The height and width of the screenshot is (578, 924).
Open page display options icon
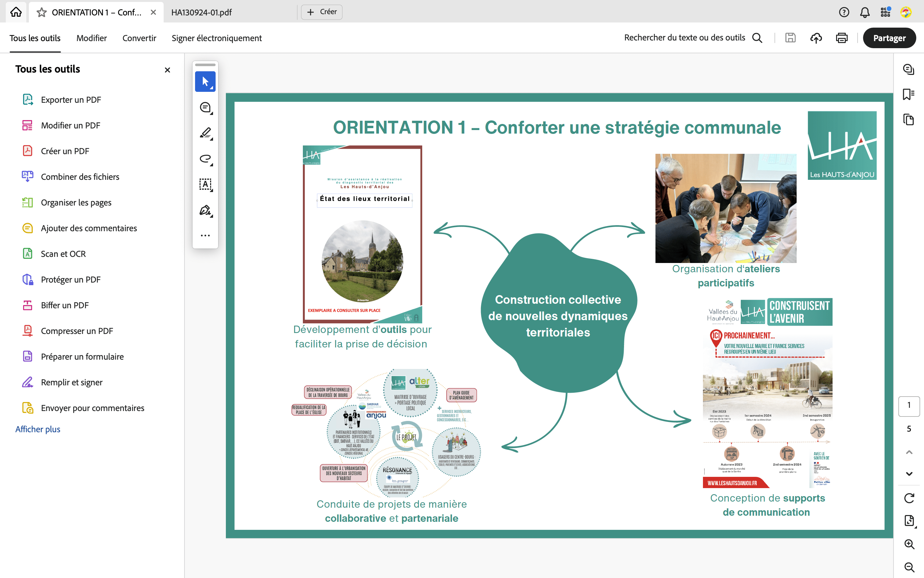click(909, 521)
